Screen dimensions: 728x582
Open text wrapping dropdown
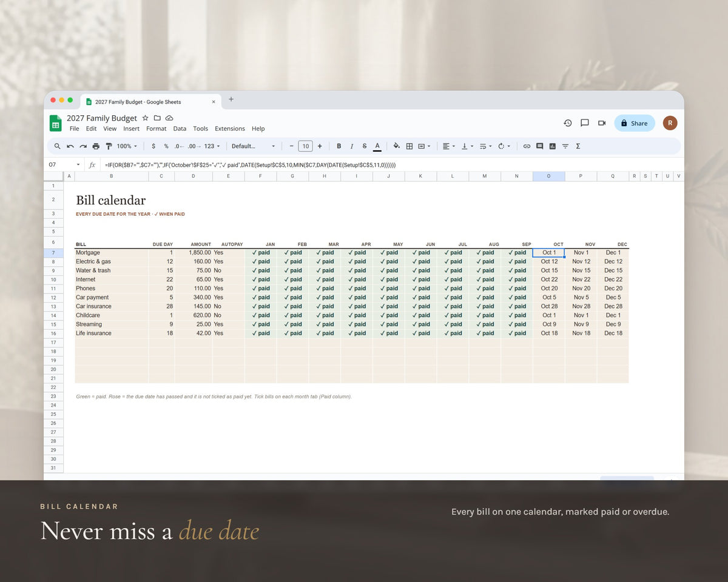click(x=486, y=146)
